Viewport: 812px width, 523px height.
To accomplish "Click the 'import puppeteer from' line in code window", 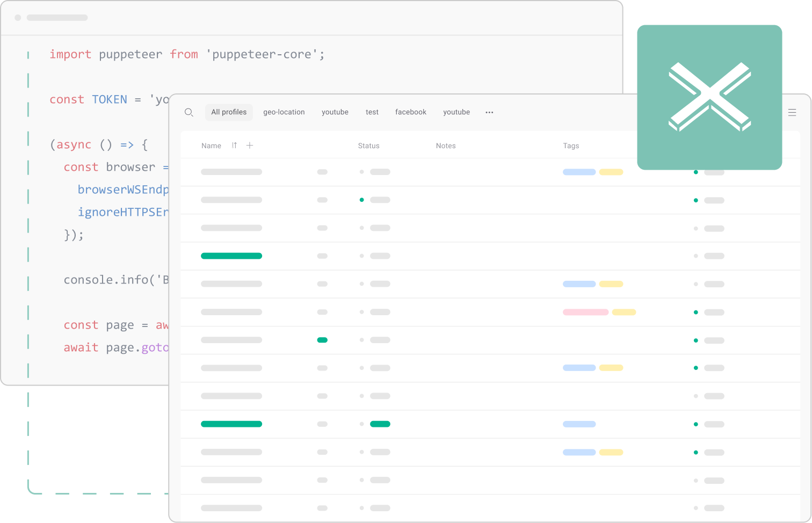I will click(187, 54).
